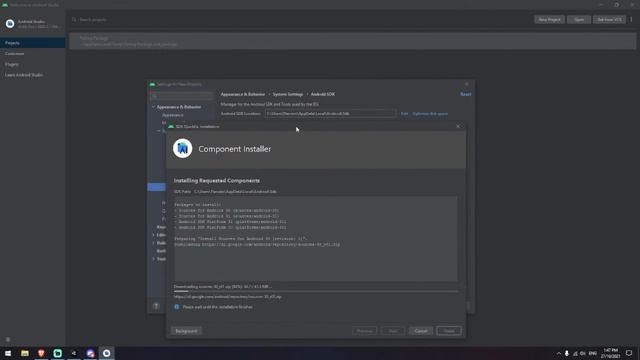Click the Android SDK breadcrumb label
This screenshot has height=360, width=640.
coord(322,94)
